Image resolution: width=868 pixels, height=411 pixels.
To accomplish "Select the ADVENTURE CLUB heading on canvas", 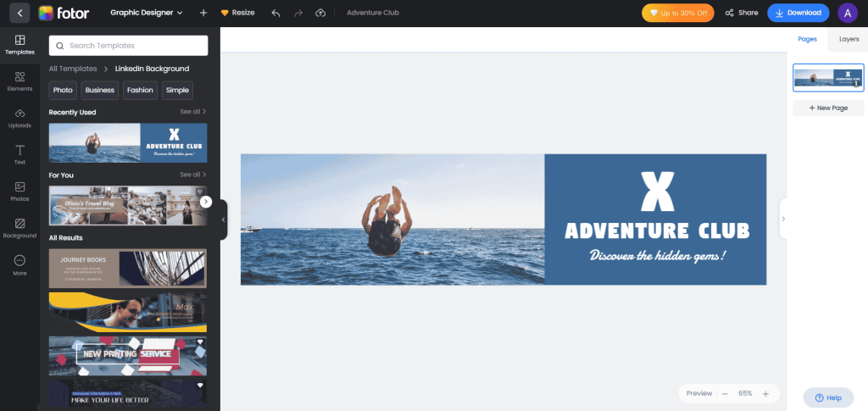I will (657, 230).
